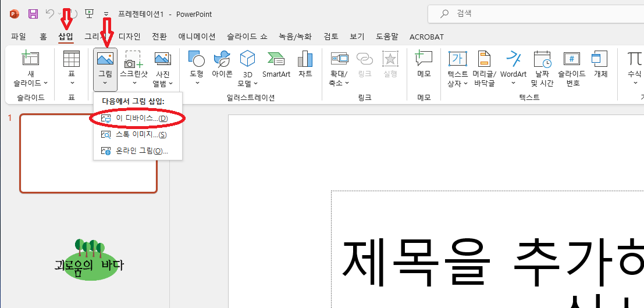Image resolution: width=644 pixels, height=308 pixels.
Task: Open Customize Quick Access Toolbar arrow
Action: [106, 15]
